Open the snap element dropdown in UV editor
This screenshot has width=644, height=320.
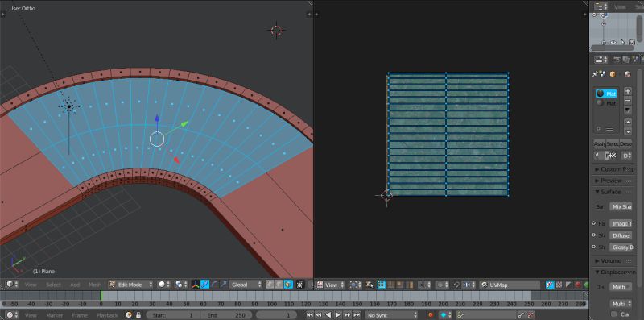469,285
